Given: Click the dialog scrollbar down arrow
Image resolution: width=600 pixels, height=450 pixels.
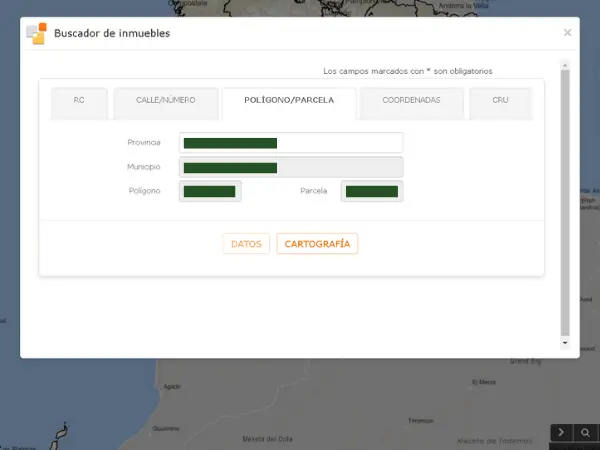Looking at the screenshot, I should [565, 342].
